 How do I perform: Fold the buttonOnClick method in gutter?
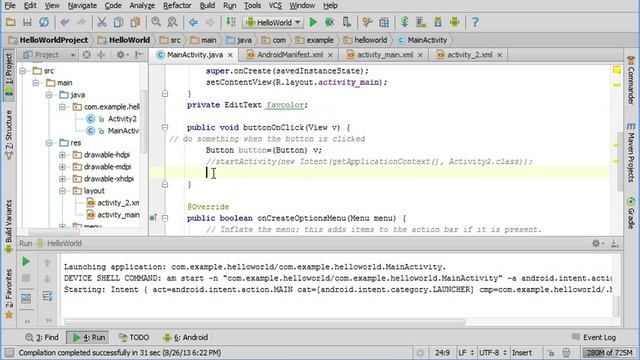(x=165, y=128)
